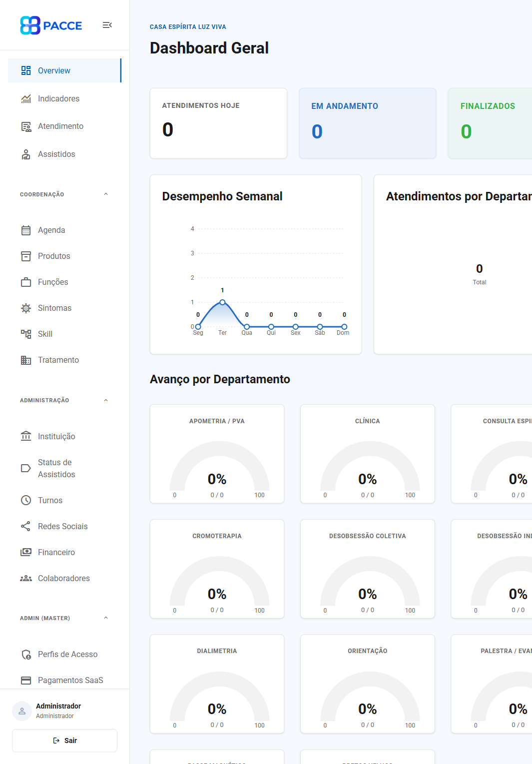The image size is (532, 764).
Task: Open Tratamento in the sidebar
Action: (x=64, y=360)
